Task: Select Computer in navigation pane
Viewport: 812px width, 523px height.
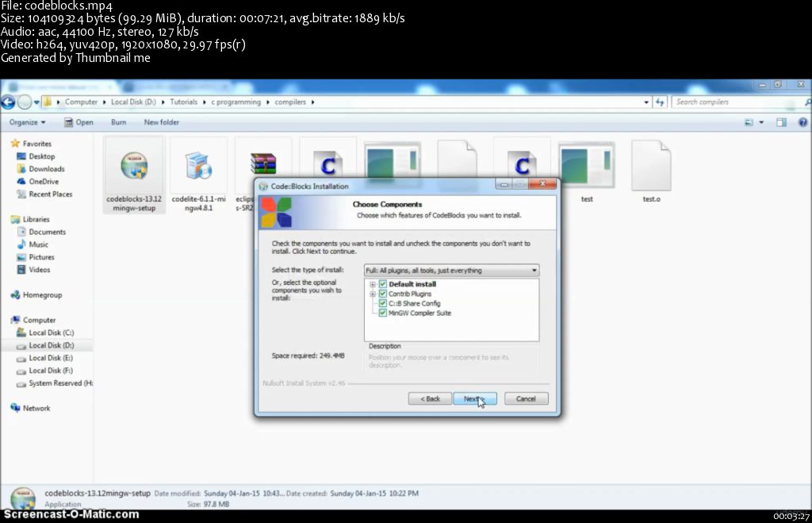Action: [x=33, y=321]
